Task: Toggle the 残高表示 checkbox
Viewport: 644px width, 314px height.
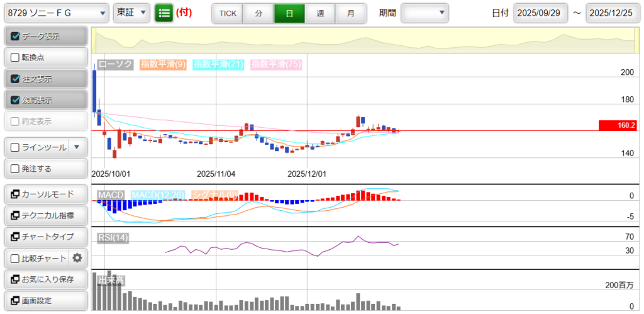Action: click(x=16, y=100)
